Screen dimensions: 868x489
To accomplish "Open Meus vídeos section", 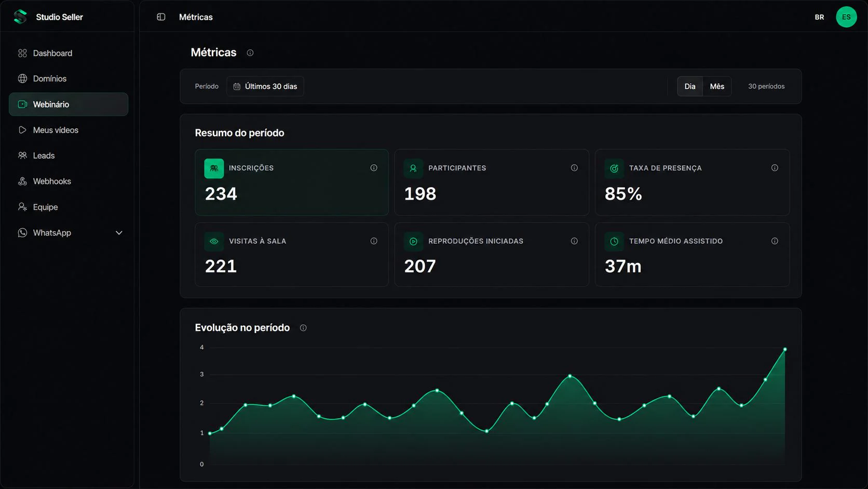I will pyautogui.click(x=69, y=130).
